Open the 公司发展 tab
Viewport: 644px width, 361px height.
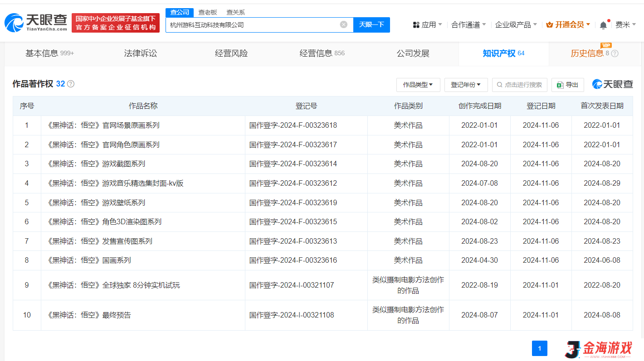coord(413,53)
